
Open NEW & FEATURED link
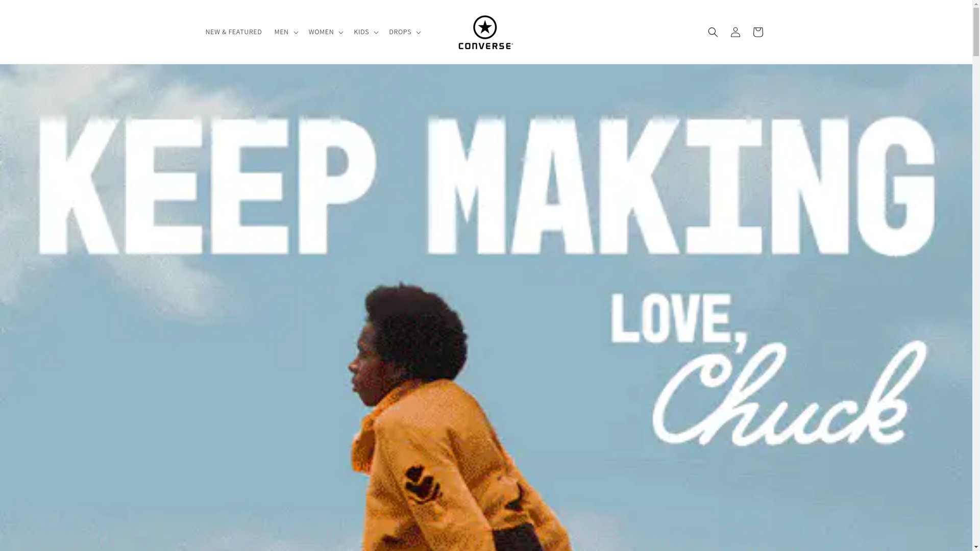(x=233, y=32)
